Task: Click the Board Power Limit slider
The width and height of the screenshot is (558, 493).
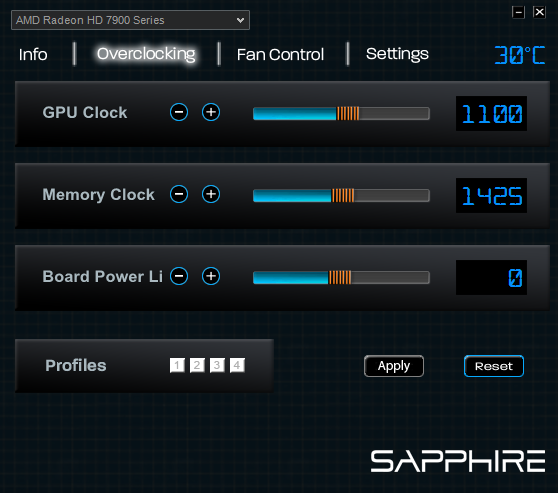Action: point(341,277)
